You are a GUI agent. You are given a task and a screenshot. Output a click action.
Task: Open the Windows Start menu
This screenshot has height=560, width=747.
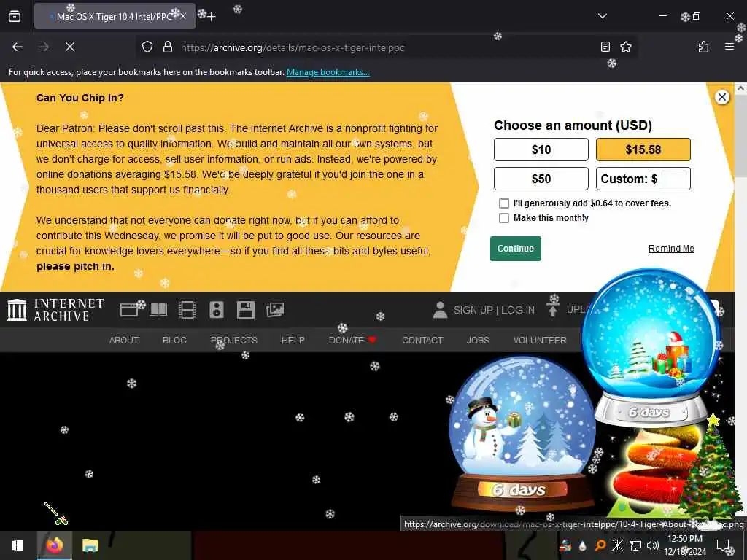[18, 545]
